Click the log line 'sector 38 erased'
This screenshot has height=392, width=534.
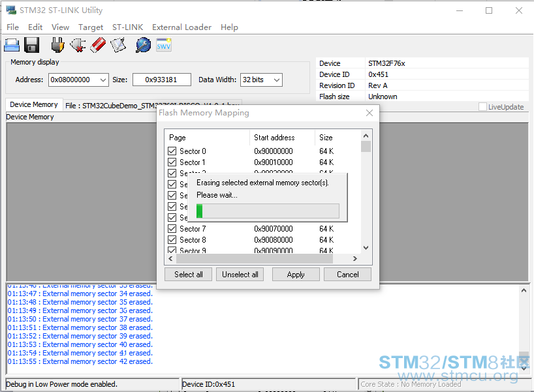[x=80, y=327]
